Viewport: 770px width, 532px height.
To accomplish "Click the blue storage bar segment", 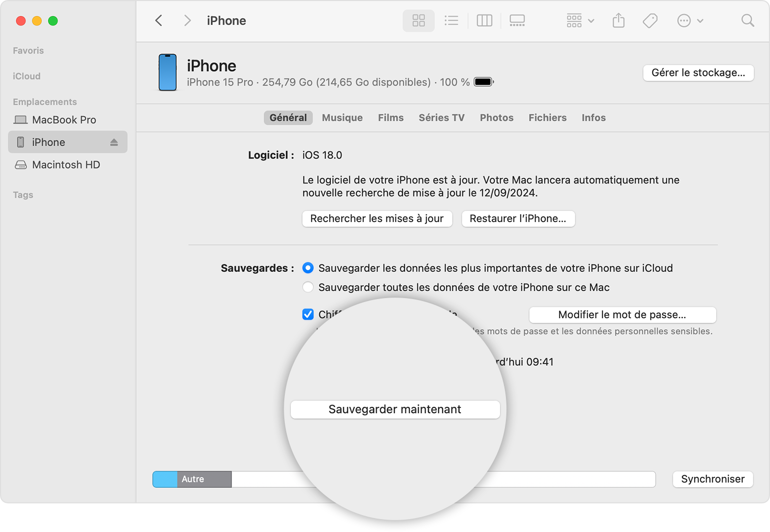I will click(165, 479).
